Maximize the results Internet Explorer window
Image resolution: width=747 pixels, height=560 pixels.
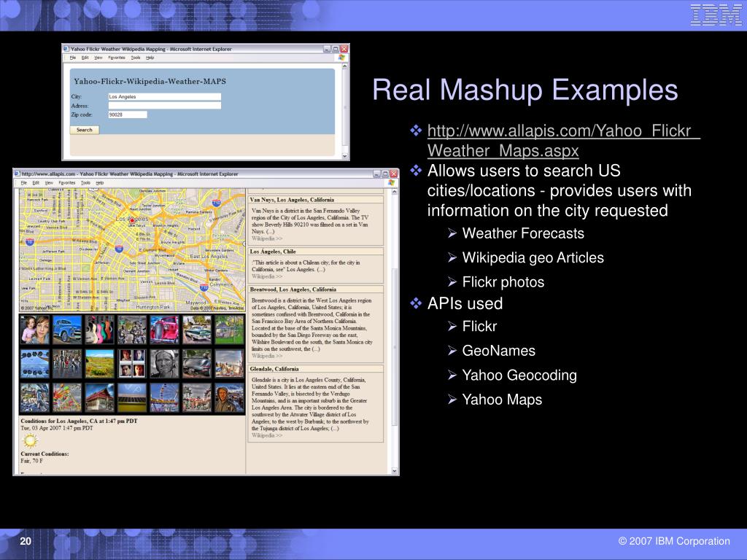(385, 174)
